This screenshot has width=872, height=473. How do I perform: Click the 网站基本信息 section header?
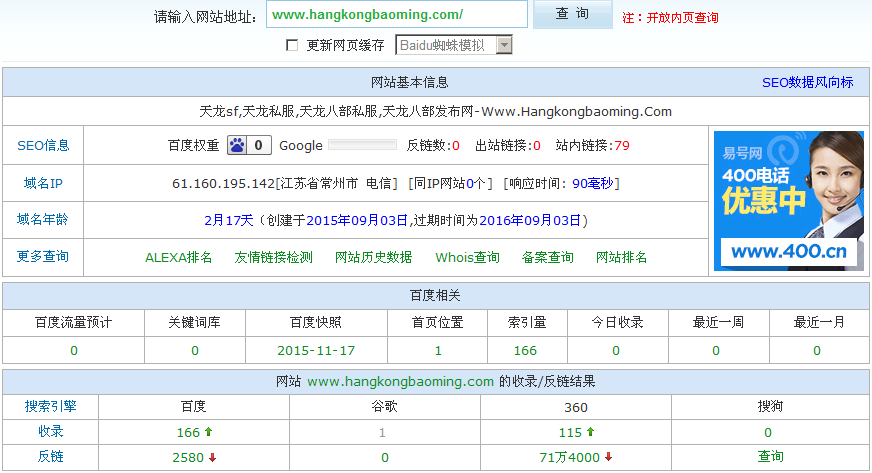[409, 83]
